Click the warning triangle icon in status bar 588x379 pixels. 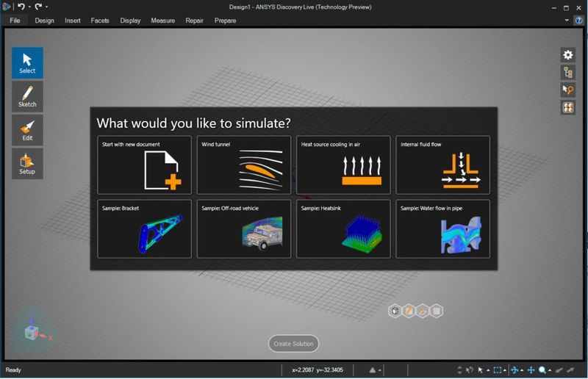point(373,370)
